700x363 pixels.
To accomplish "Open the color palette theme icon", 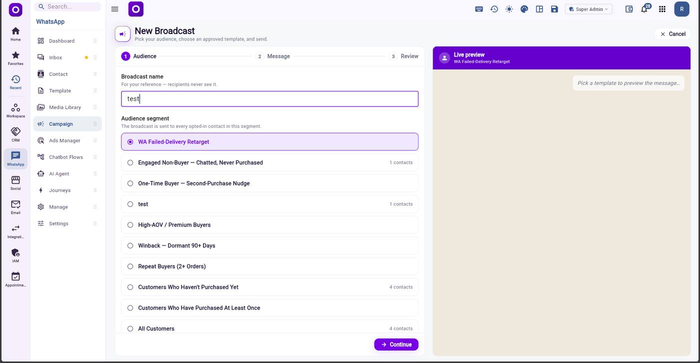I will tap(524, 9).
